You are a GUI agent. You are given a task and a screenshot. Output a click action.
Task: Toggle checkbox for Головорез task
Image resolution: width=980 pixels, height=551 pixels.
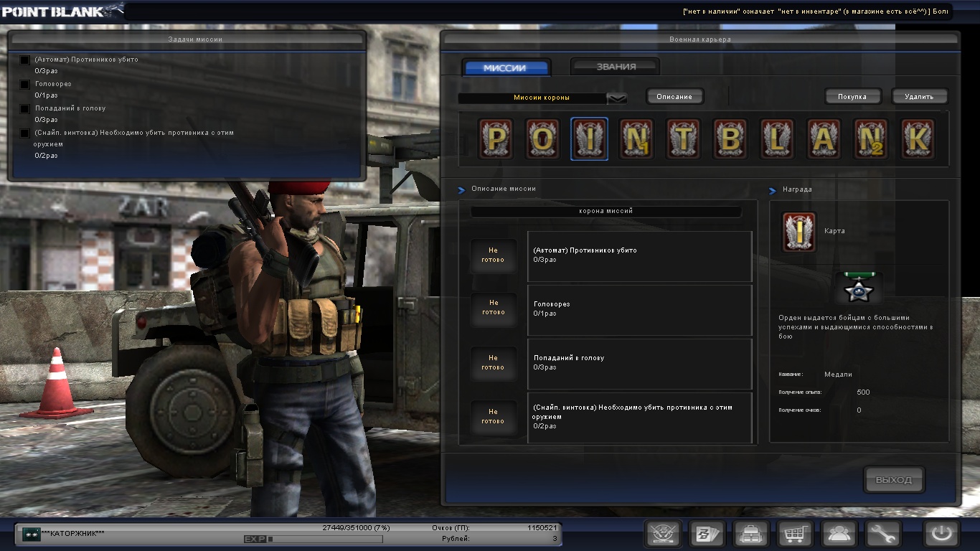(25, 85)
